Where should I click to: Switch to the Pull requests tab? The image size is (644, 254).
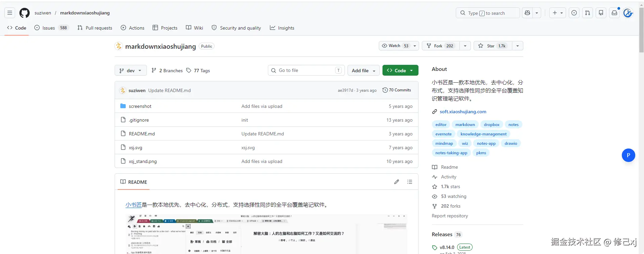95,28
